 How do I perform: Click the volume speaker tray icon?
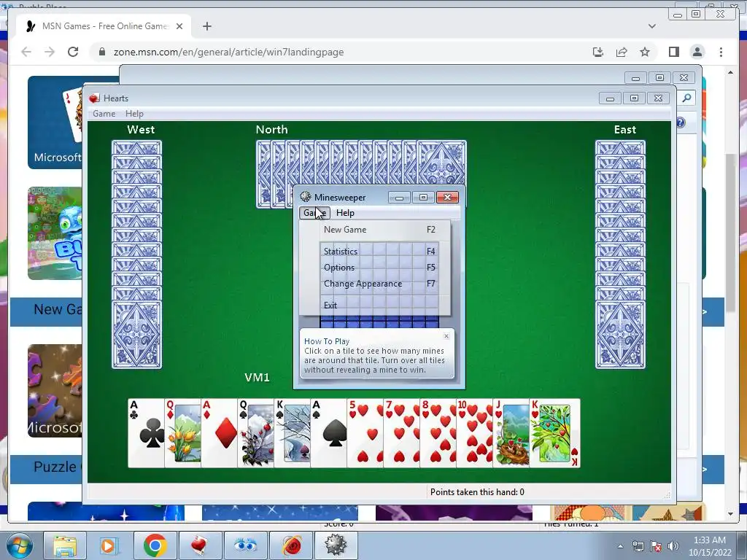point(673,546)
